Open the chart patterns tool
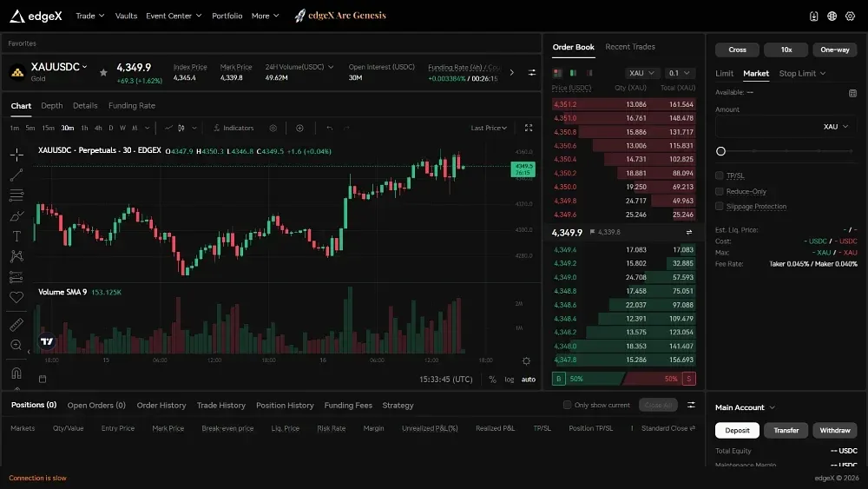 16,256
